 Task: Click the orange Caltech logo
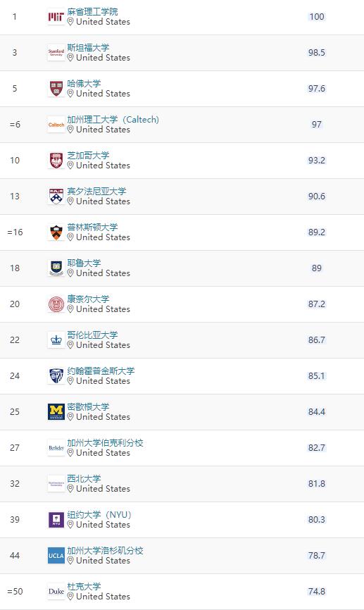[x=56, y=125]
